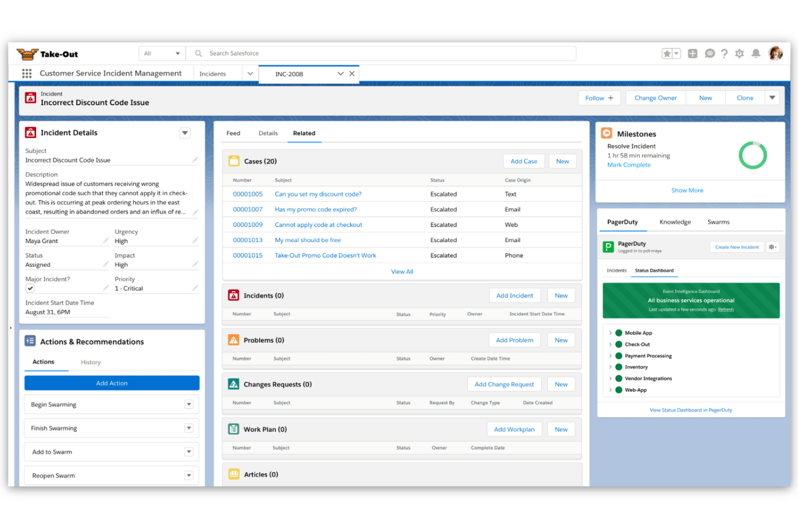Expand the Payment Processing service

pos(610,356)
